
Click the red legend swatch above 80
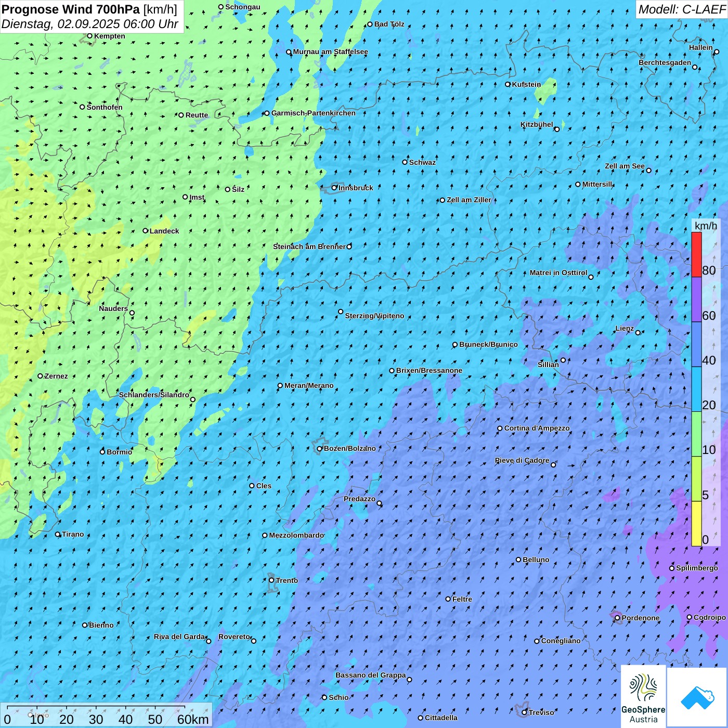point(696,254)
